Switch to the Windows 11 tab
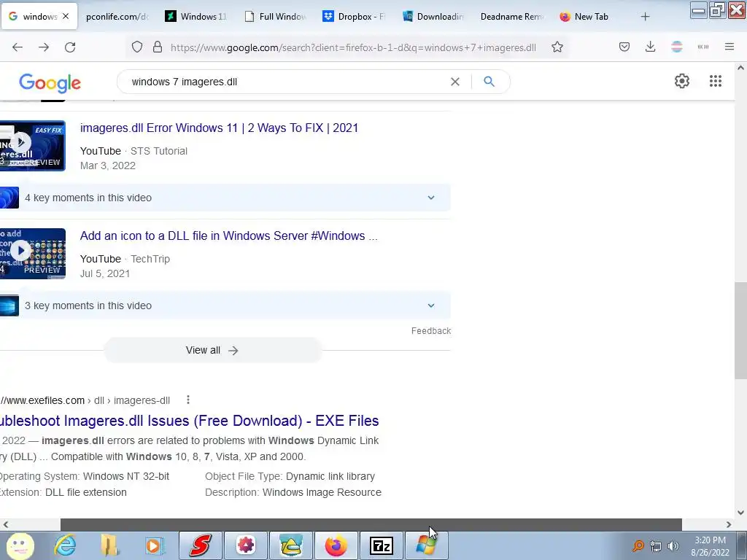747x560 pixels. pyautogui.click(x=196, y=17)
